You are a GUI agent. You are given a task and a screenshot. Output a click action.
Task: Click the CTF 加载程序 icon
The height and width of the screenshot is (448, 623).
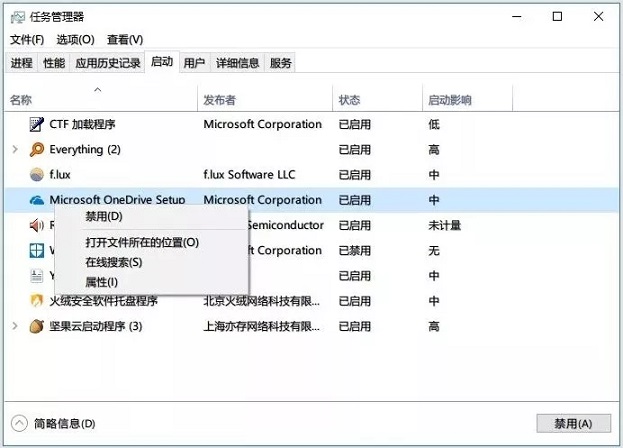point(37,125)
